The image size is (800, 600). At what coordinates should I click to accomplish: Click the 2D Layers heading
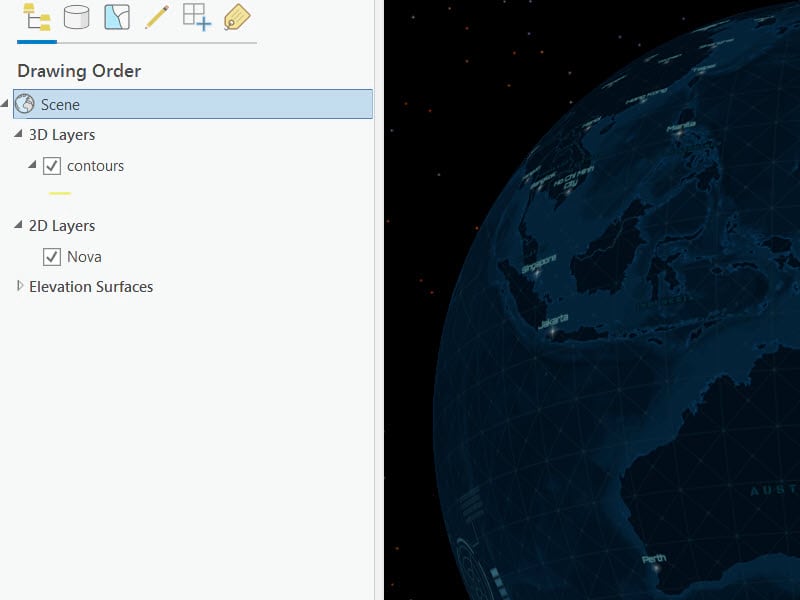62,226
